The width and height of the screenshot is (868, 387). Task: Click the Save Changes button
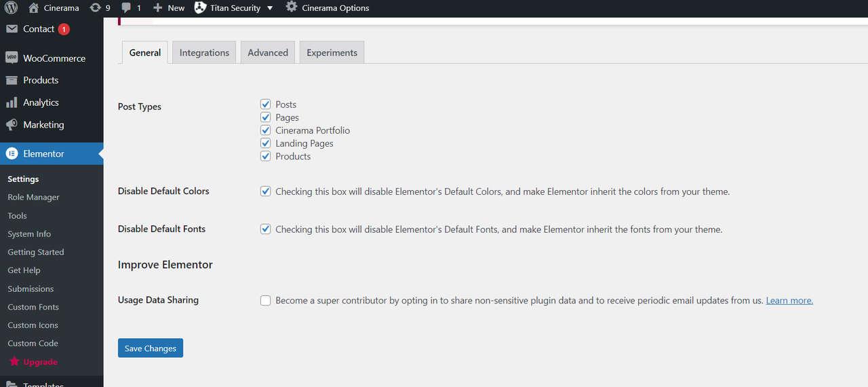coord(151,348)
